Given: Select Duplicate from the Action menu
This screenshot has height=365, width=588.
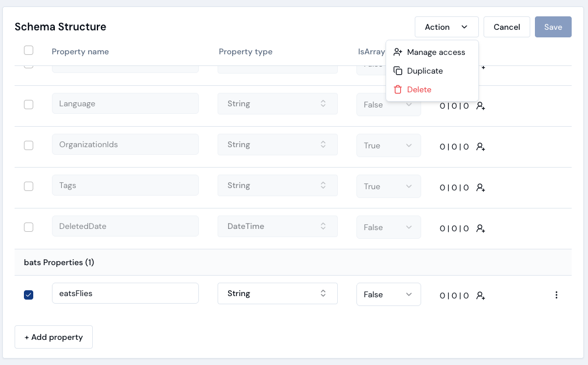Looking at the screenshot, I should pyautogui.click(x=425, y=71).
